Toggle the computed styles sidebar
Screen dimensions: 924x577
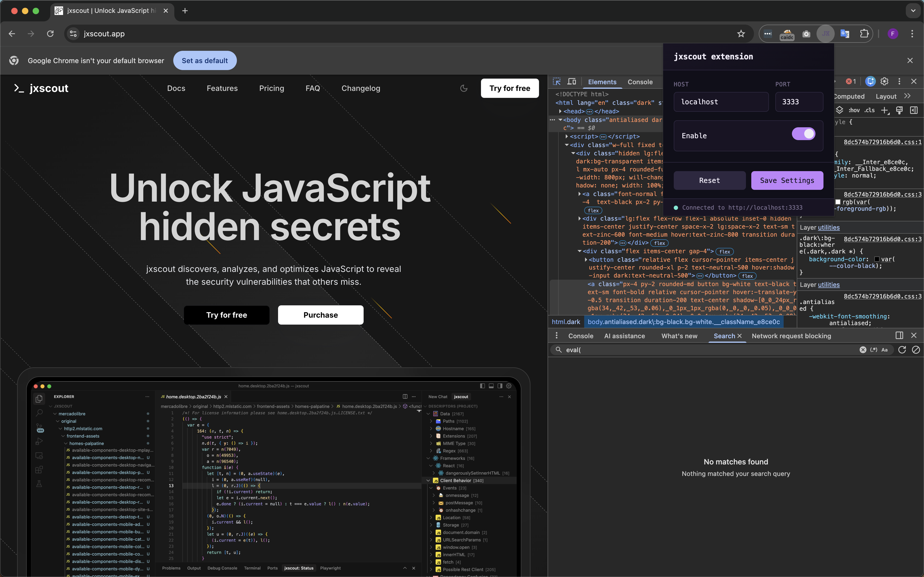pos(914,110)
